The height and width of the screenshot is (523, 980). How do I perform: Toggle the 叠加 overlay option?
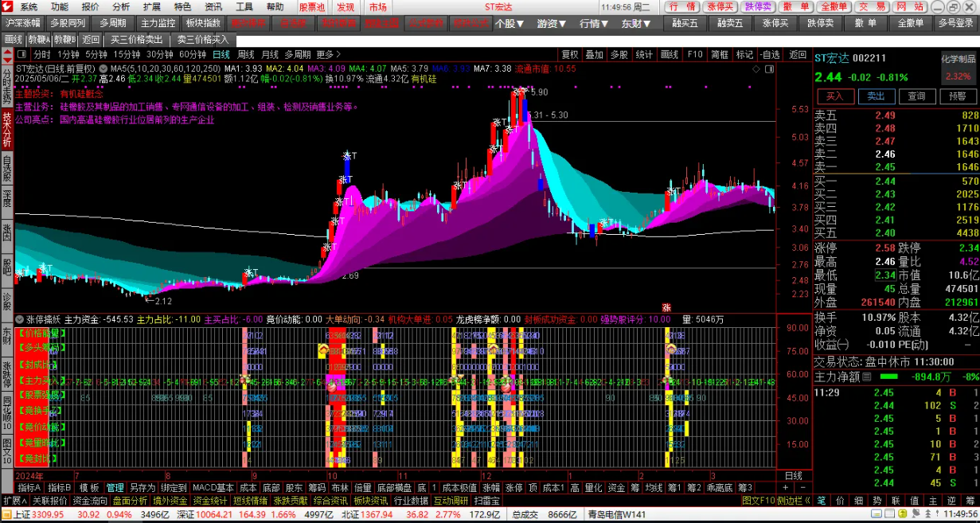point(594,55)
